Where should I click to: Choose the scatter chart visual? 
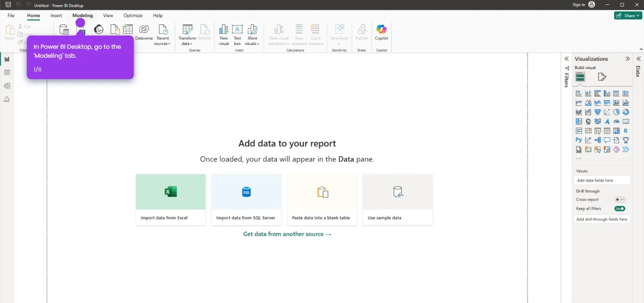coord(607,112)
